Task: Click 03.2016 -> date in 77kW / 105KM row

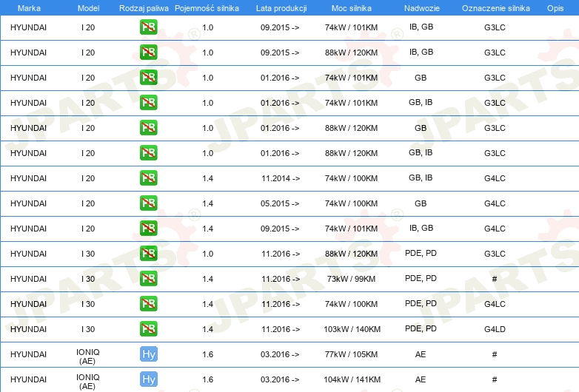Action: pyautogui.click(x=280, y=354)
